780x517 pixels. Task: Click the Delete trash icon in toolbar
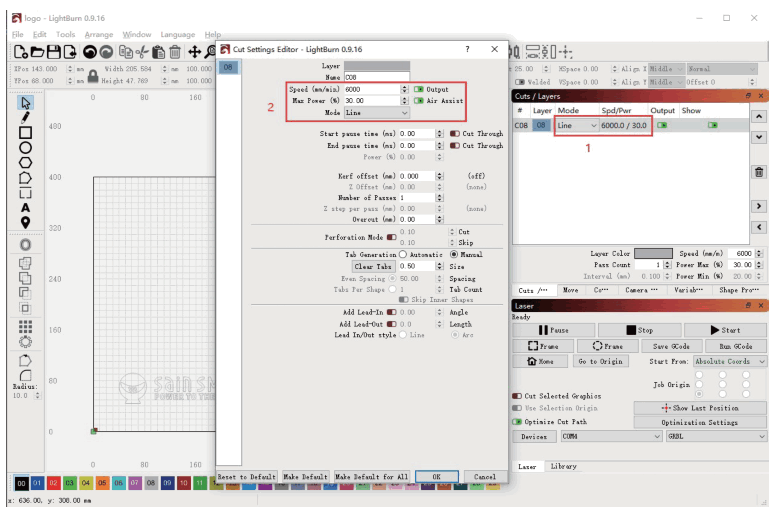(x=175, y=52)
